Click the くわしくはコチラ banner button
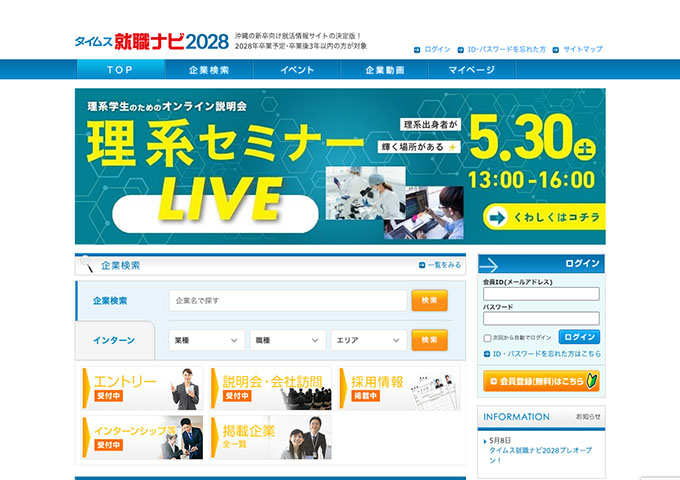The image size is (680, 480). point(544,217)
